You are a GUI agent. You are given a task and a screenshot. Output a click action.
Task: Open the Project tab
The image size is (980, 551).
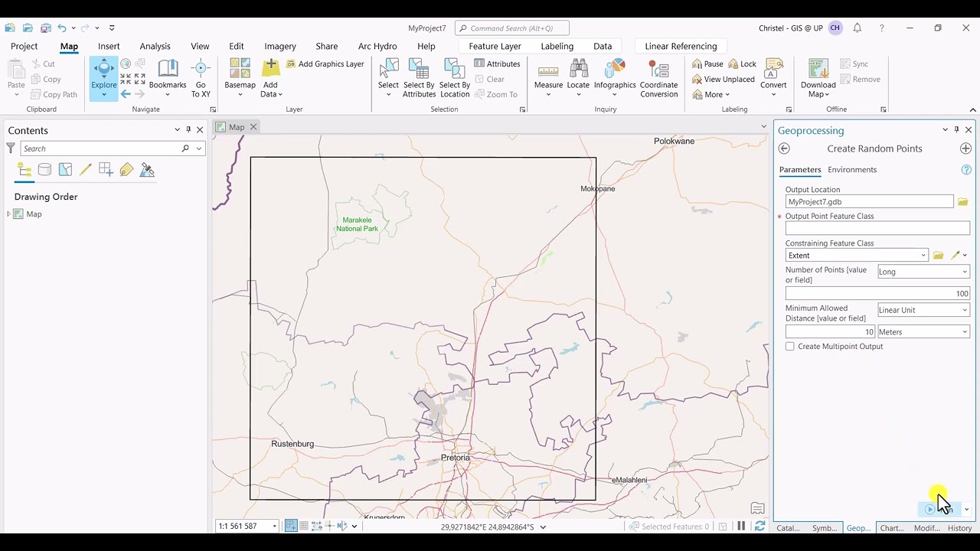tap(24, 46)
